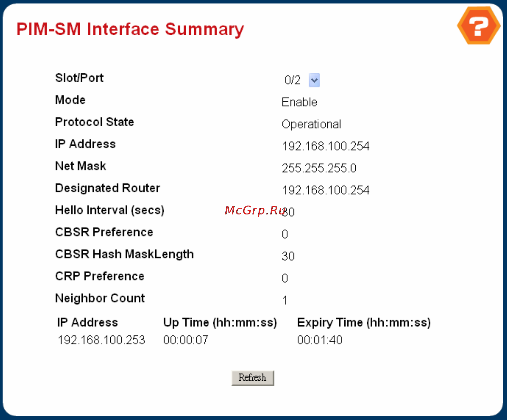Click the 'CBSR Hash MaskLength' label
This screenshot has height=420, width=507.
coord(125,254)
